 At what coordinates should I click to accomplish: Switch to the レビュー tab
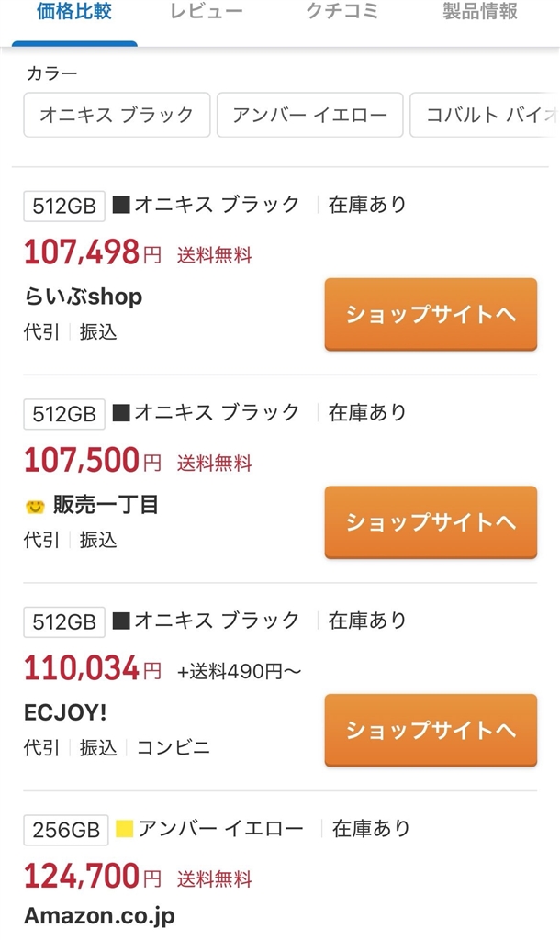pyautogui.click(x=207, y=13)
